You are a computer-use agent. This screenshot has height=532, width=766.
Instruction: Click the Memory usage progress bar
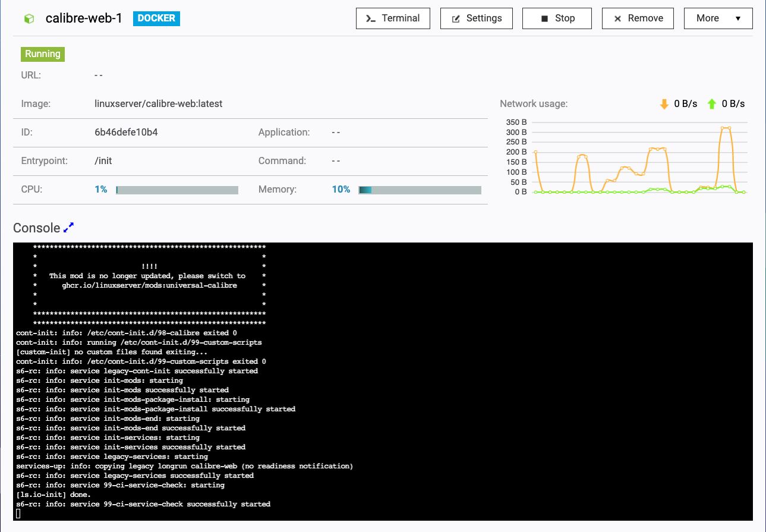pyautogui.click(x=420, y=190)
